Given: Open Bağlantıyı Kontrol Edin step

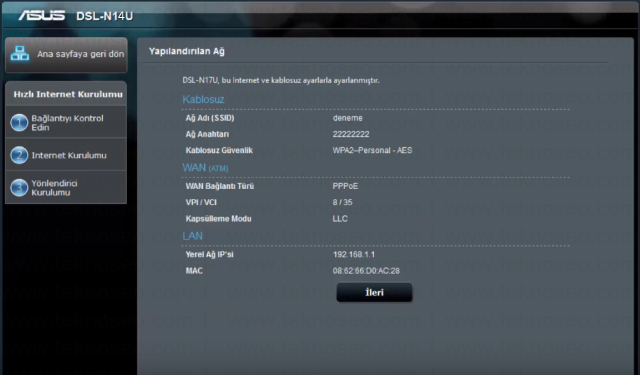Looking at the screenshot, I should click(x=66, y=122).
